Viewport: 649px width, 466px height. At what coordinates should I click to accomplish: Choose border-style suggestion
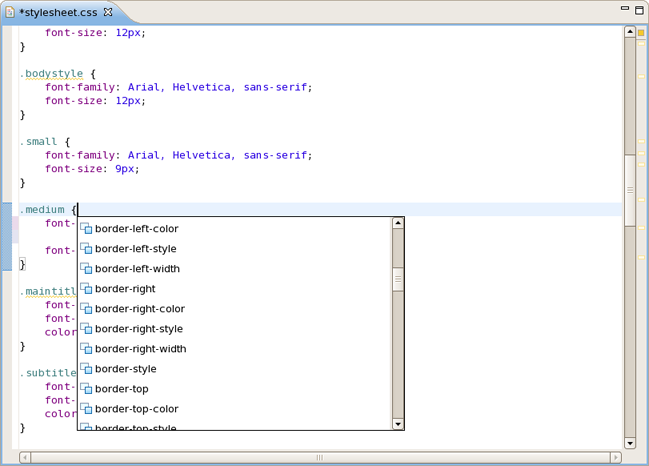pos(235,369)
